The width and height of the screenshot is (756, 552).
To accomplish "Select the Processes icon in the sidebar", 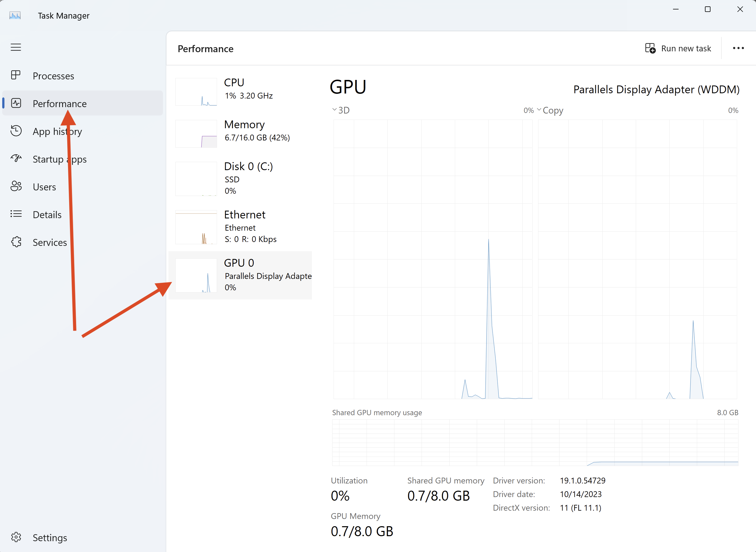I will coord(16,75).
